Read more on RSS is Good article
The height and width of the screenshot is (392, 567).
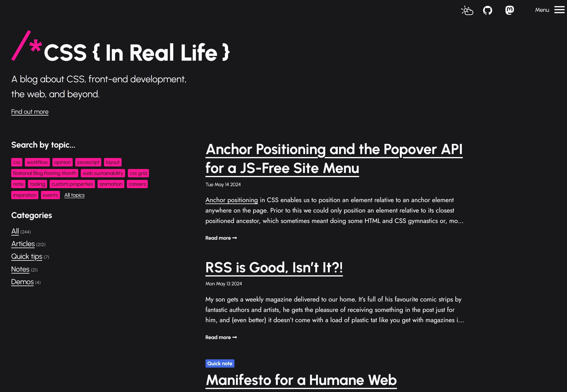tap(221, 337)
